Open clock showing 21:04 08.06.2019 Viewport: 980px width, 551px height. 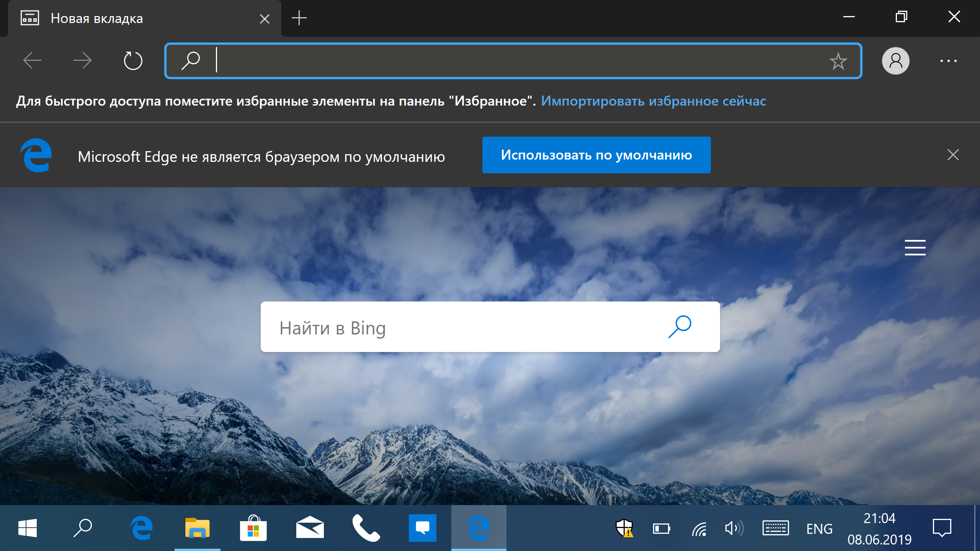coord(879,529)
